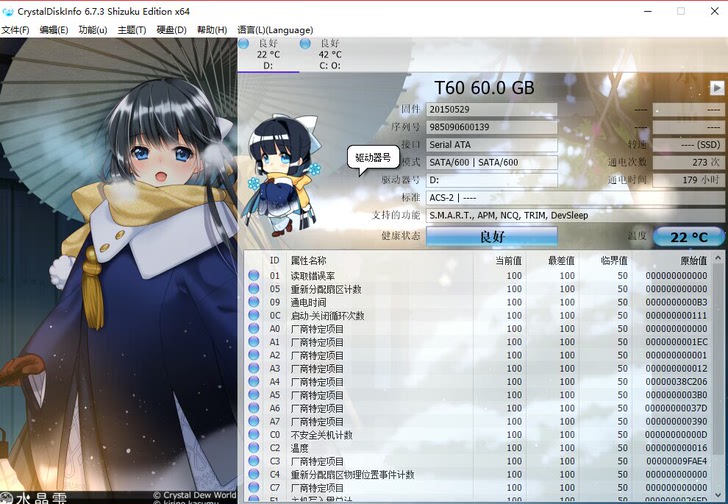Click status icon for attribute C4 row
The height and width of the screenshot is (504, 728).
pos(254,474)
